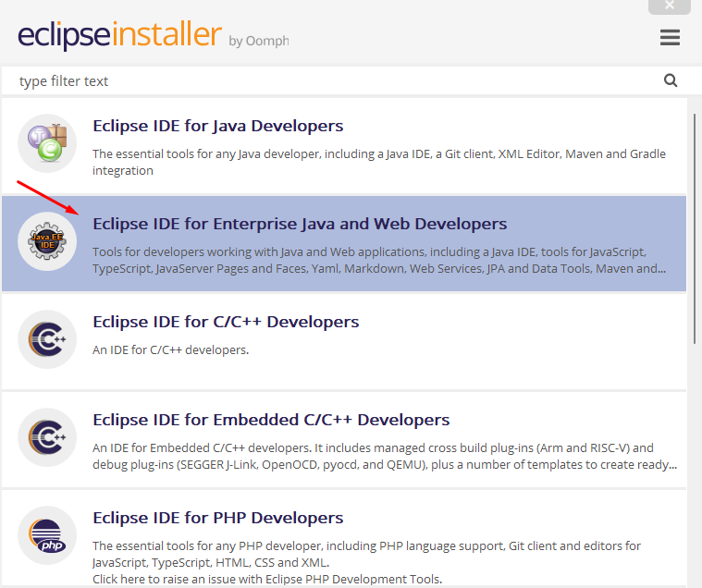Click the Embedded C/C++ product icon

point(47,437)
